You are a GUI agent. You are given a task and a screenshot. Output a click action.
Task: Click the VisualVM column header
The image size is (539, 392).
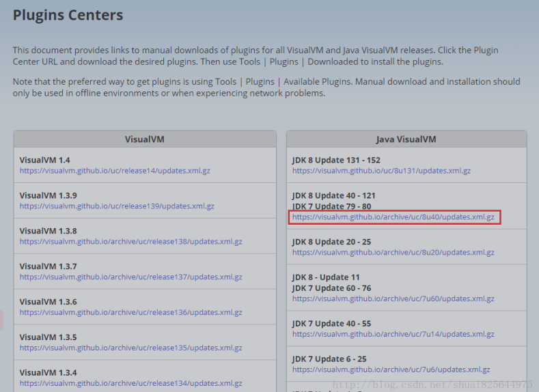[x=145, y=139]
